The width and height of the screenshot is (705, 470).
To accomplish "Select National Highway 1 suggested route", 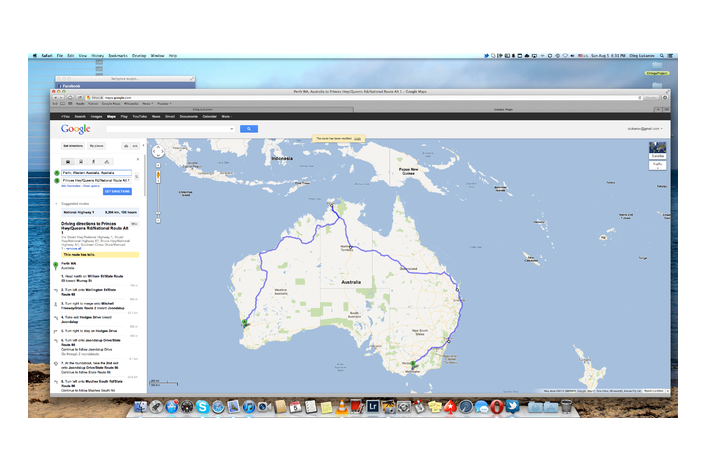I will [100, 212].
